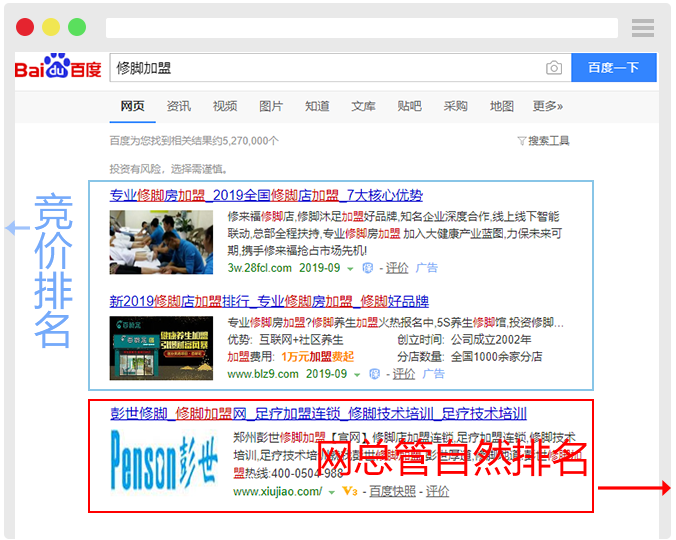Expand dropdown arrow after 3w.28fcl.com date

[x=350, y=269]
